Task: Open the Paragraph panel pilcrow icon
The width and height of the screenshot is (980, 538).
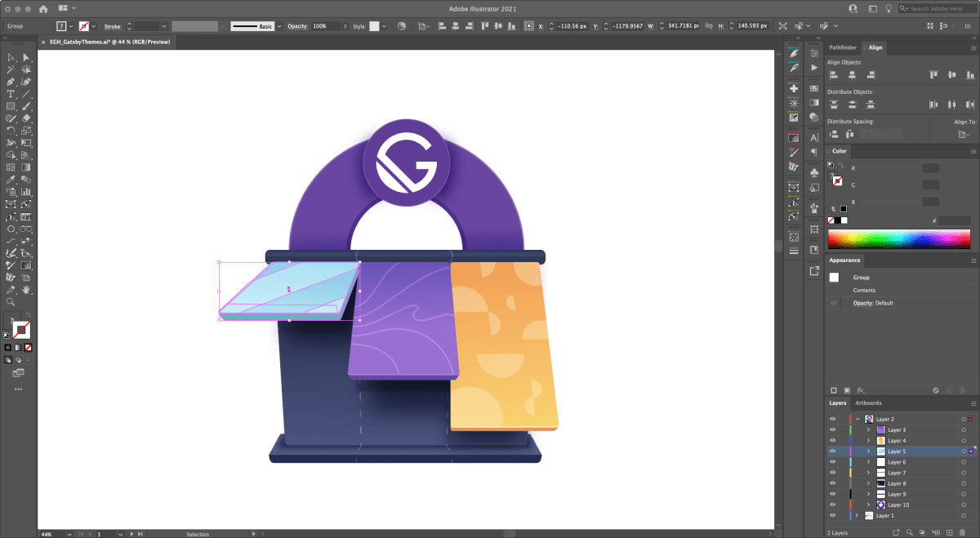Action: [814, 152]
